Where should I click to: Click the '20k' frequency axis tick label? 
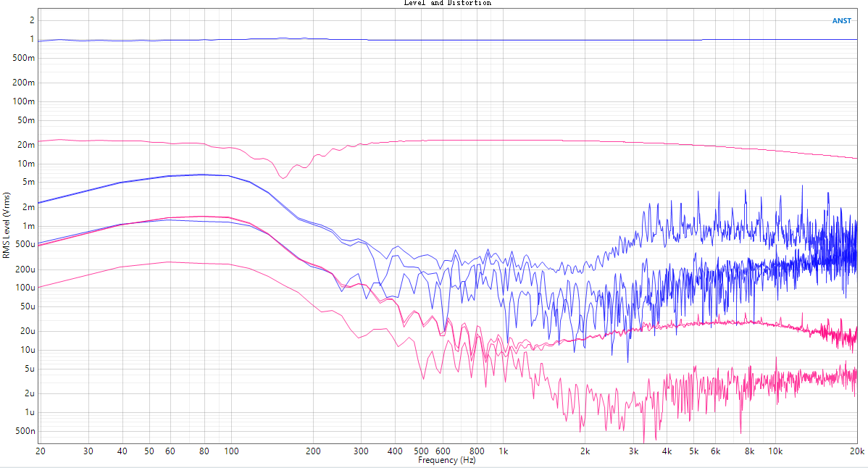coord(857,451)
